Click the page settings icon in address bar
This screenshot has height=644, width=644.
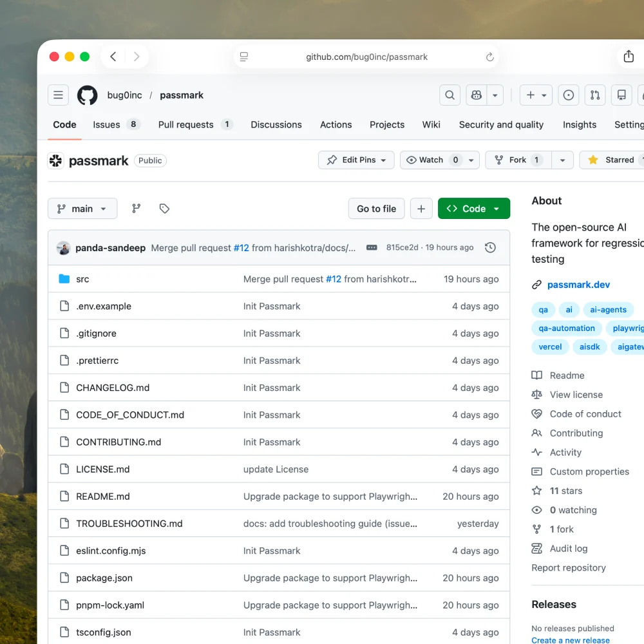pyautogui.click(x=244, y=57)
